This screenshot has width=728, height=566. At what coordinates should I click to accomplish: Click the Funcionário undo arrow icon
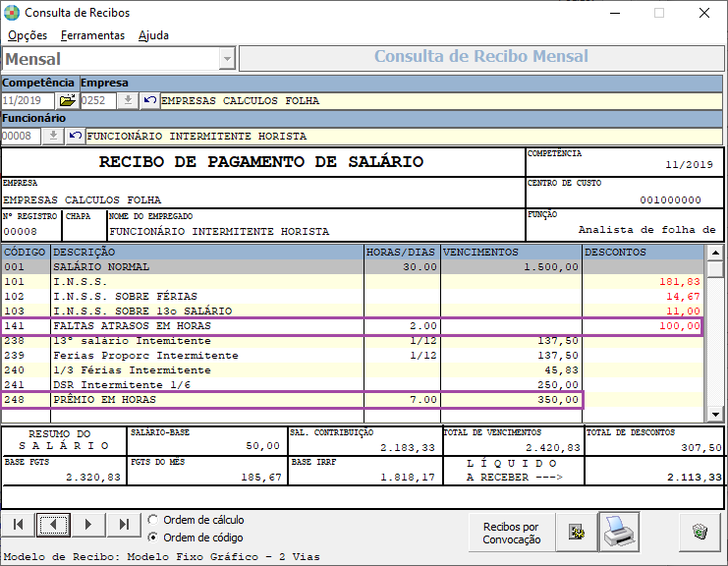point(76,136)
